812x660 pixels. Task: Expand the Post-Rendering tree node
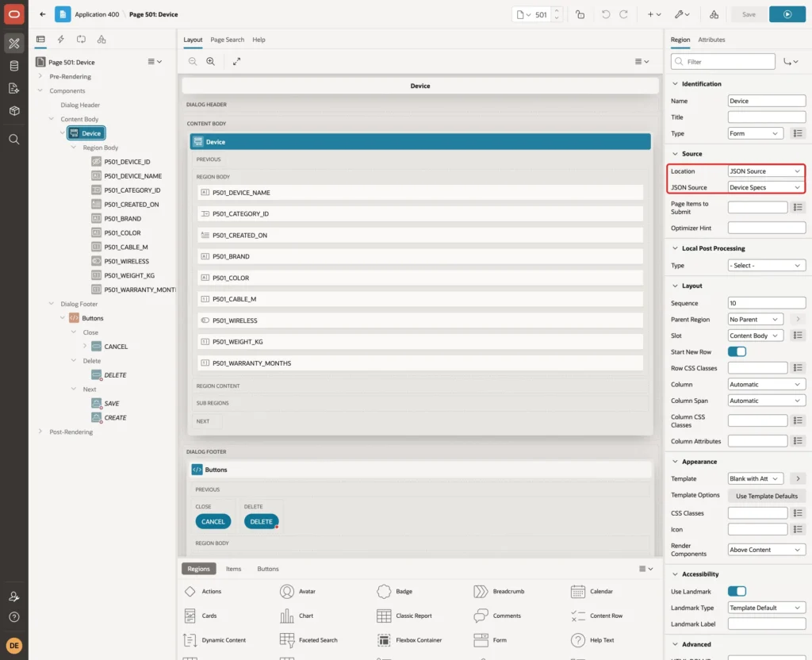[40, 432]
